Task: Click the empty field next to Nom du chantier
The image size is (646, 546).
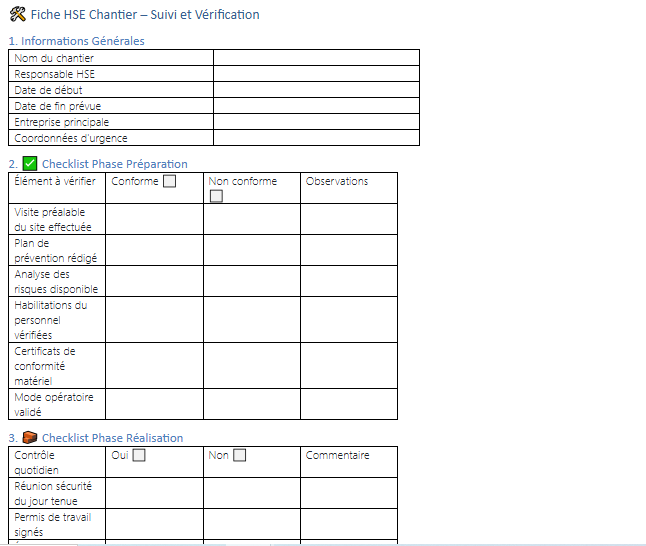Action: 316,58
